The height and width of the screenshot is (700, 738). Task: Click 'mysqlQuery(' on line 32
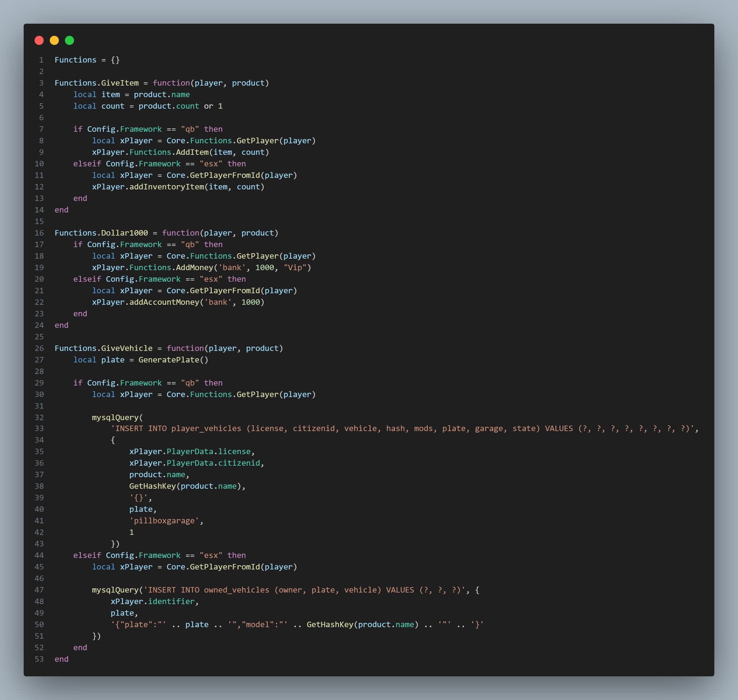117,417
